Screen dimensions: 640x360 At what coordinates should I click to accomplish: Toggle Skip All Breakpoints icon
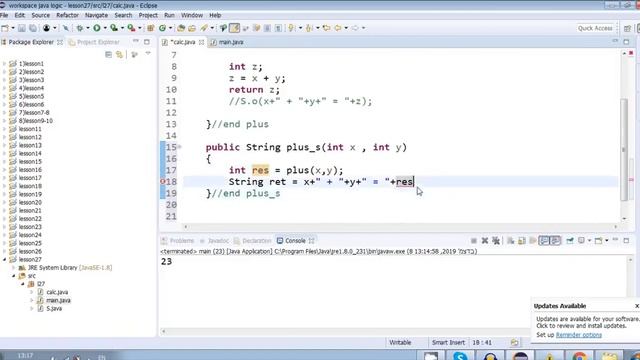[66, 28]
